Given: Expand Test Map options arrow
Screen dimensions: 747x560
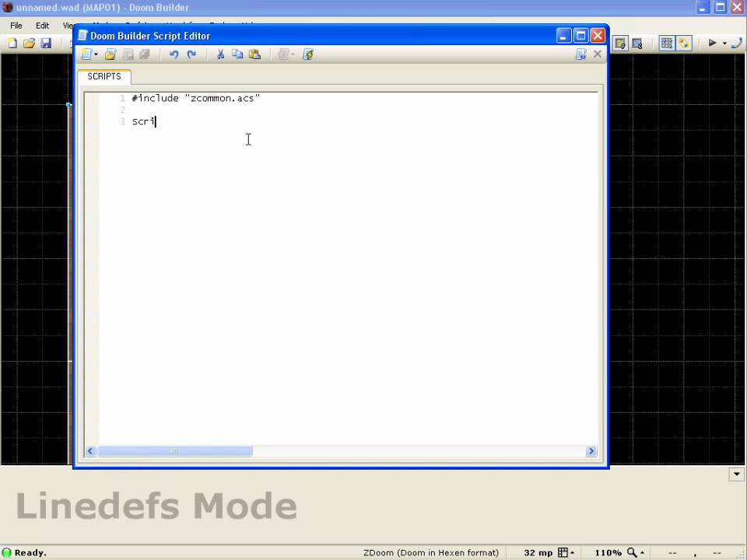Looking at the screenshot, I should 724,44.
